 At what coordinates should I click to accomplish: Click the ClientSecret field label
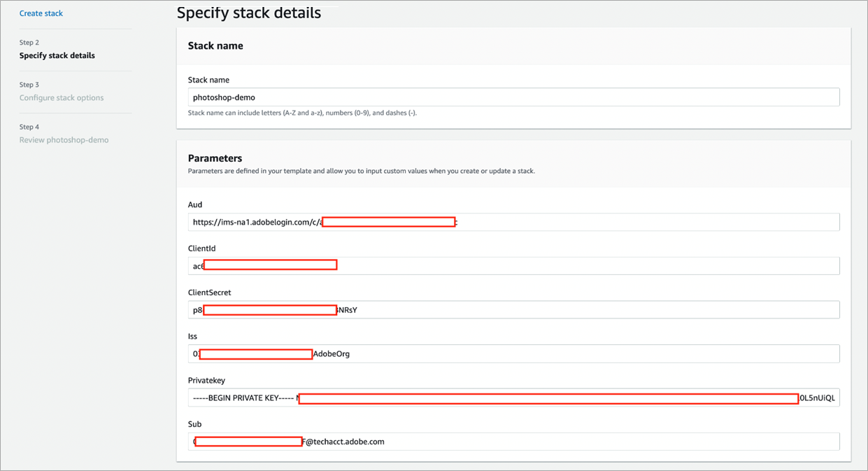click(209, 293)
